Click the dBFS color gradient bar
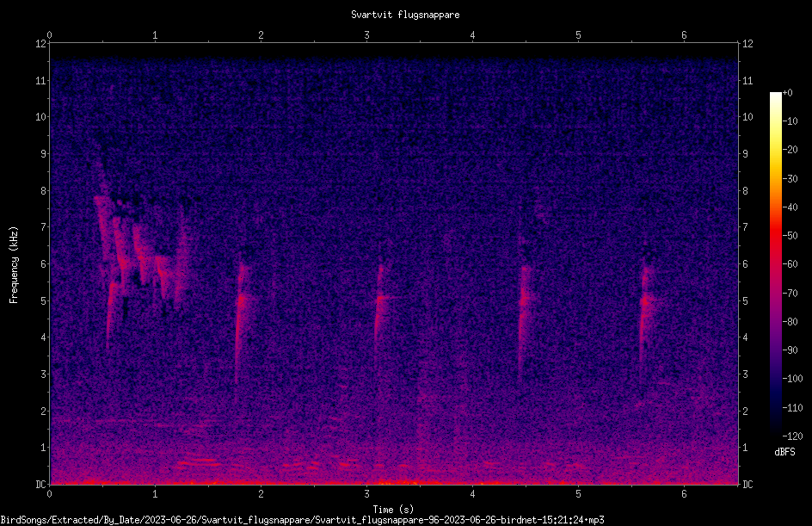The width and height of the screenshot is (812, 526). pyautogui.click(x=776, y=264)
